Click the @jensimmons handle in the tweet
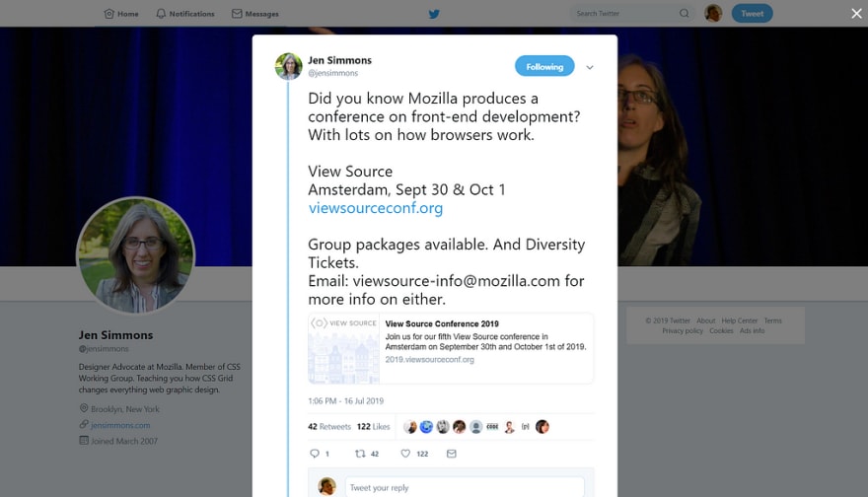The height and width of the screenshot is (497, 868). tap(332, 73)
